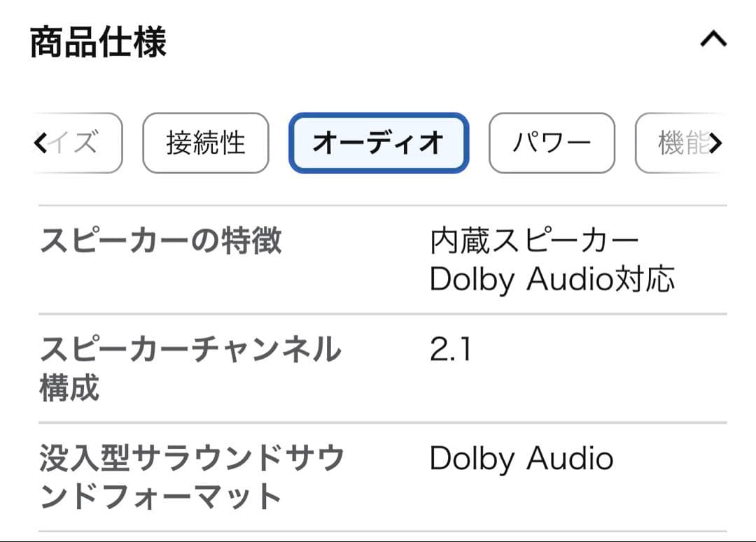This screenshot has height=542, width=756.
Task: Open the パワー tab
Action: [551, 143]
